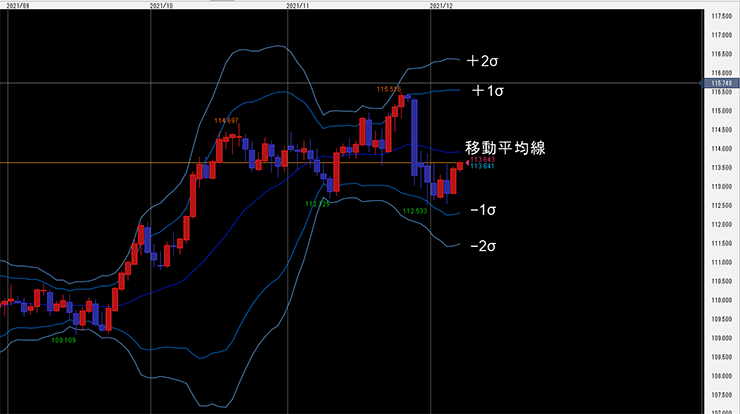Click the blue 113.641 price label

(482, 167)
